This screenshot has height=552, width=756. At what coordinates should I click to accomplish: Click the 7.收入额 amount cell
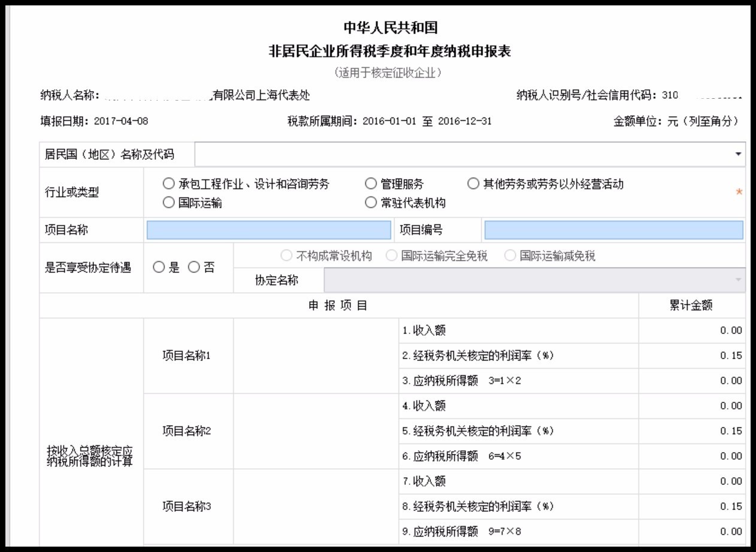(x=692, y=481)
